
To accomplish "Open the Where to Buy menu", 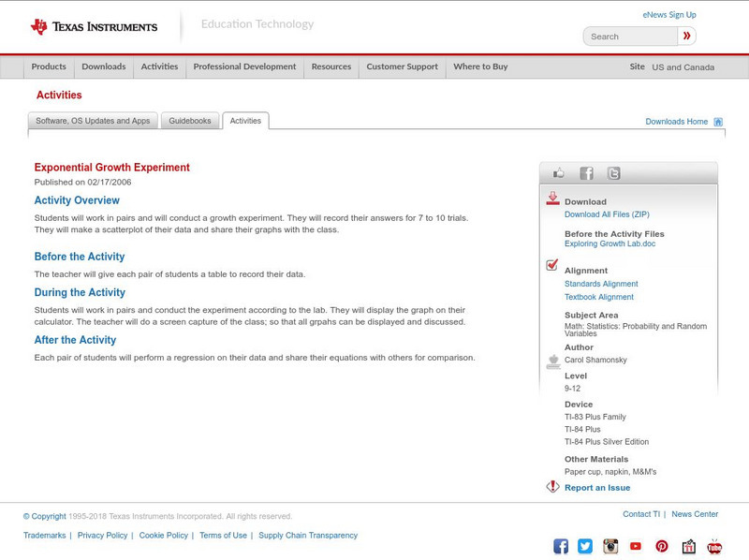I will coord(480,66).
